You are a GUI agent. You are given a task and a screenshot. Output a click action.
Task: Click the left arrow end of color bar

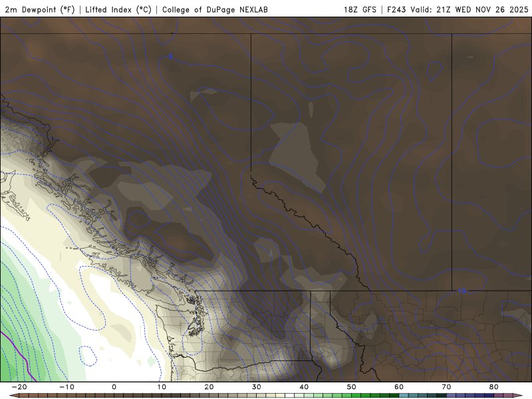click(13, 396)
